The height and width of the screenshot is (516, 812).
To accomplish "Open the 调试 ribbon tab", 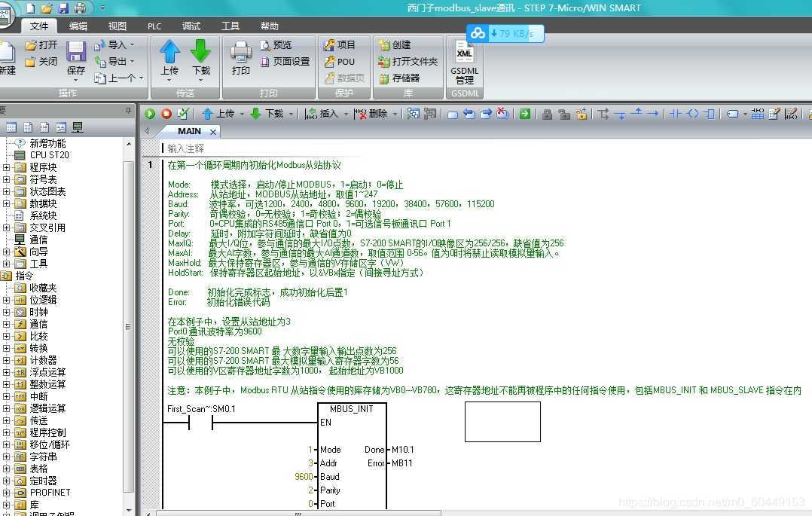I will 191,26.
